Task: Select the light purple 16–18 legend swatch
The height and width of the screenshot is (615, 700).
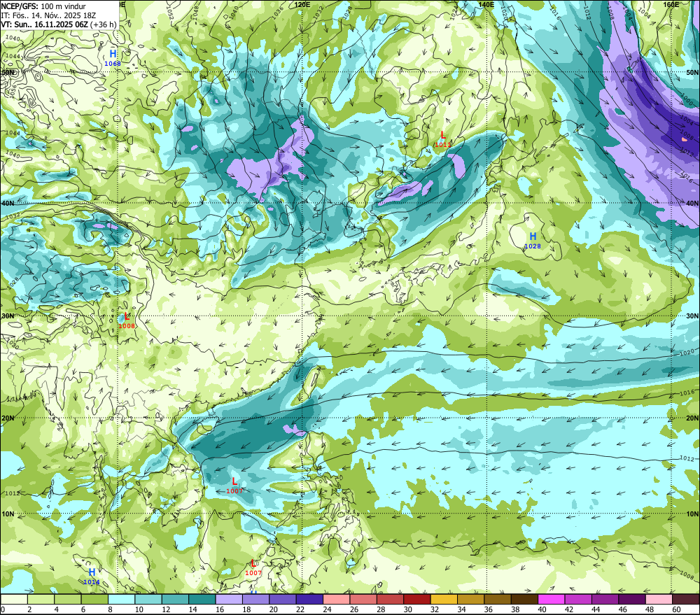Action: click(229, 599)
